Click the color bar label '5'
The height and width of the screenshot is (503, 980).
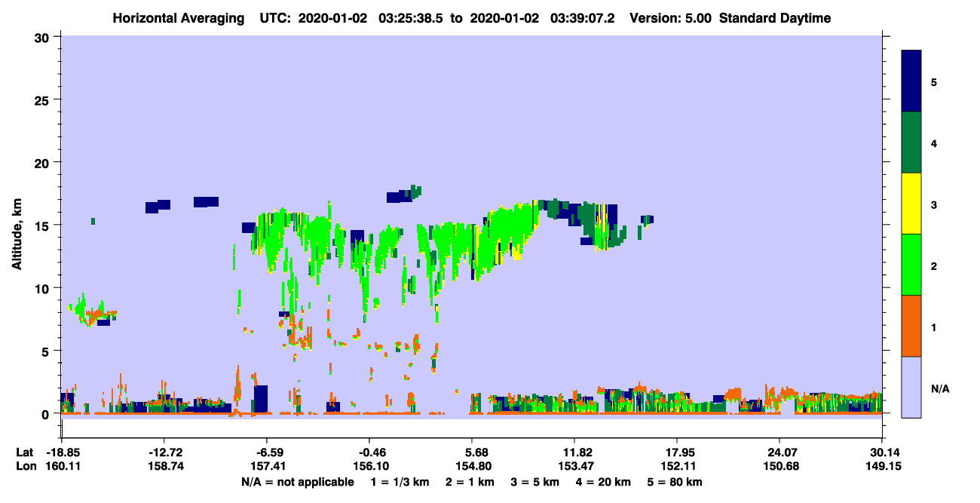coord(934,82)
